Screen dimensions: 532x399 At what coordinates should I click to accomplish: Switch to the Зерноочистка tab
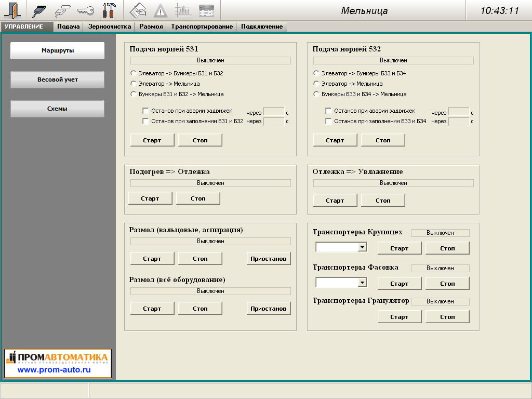(110, 26)
